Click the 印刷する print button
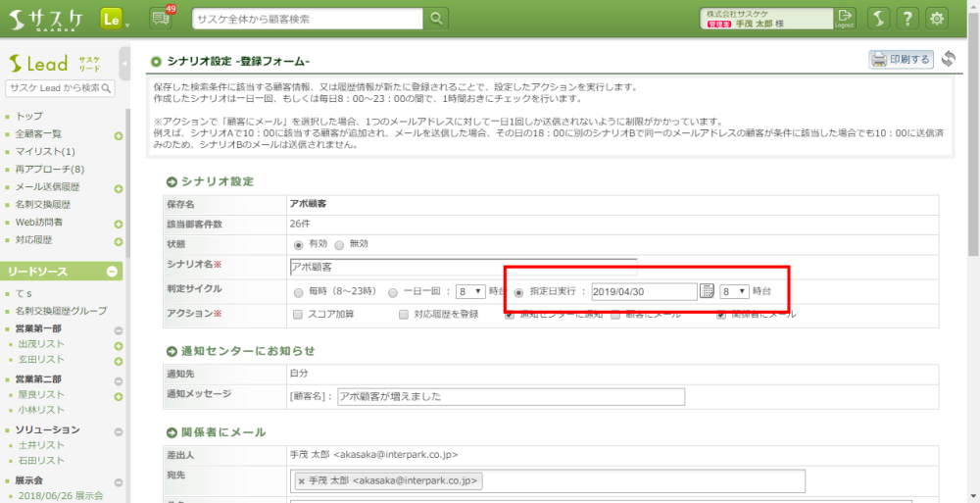The width and height of the screenshot is (980, 503). [901, 60]
